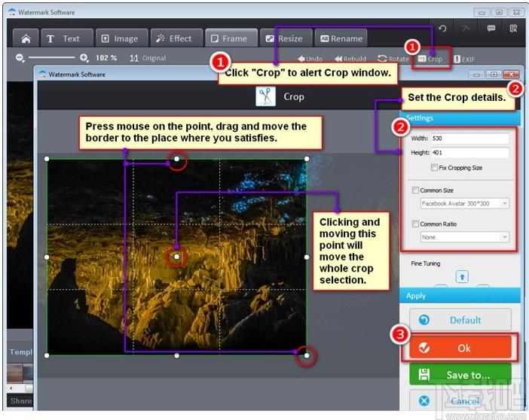Screen dimensions: 529x420
Task: Enable Fix Cropping Size checkbox
Action: pos(435,167)
